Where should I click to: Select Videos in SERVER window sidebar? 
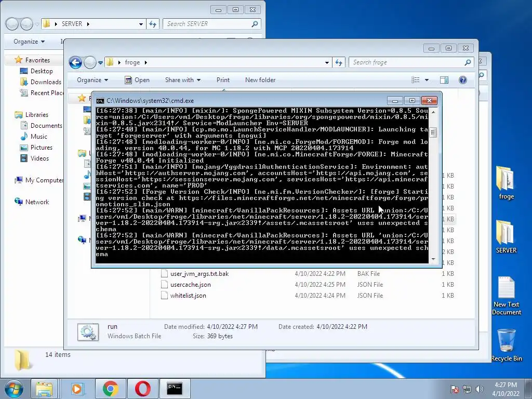coord(39,158)
